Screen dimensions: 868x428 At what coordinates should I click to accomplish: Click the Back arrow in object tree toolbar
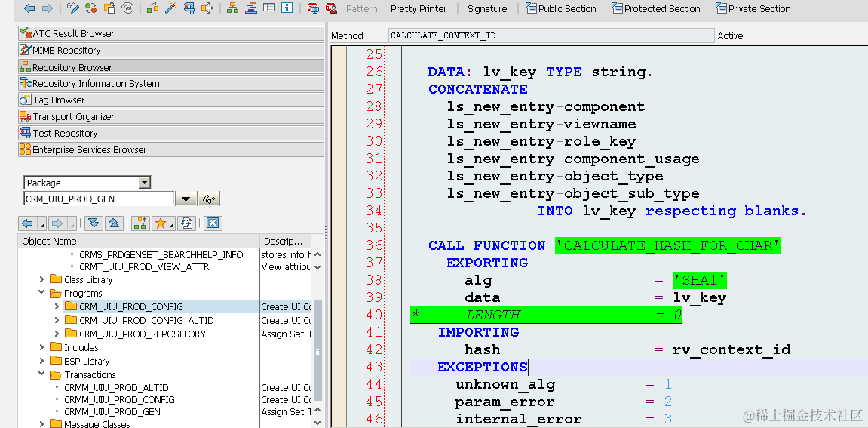[26, 223]
